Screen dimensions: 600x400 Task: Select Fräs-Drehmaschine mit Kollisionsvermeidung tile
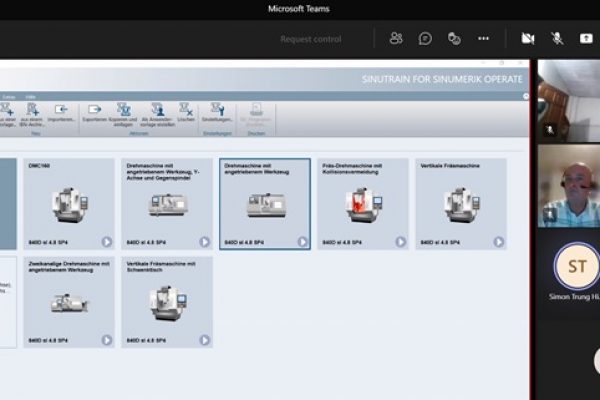tap(363, 203)
